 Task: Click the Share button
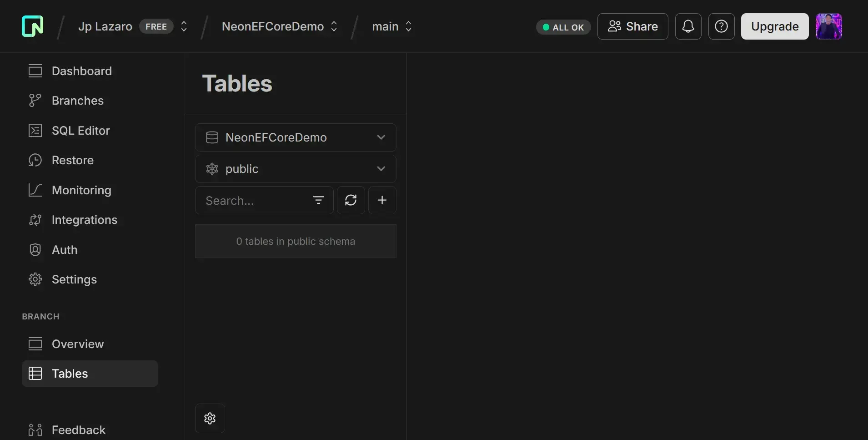(x=632, y=26)
